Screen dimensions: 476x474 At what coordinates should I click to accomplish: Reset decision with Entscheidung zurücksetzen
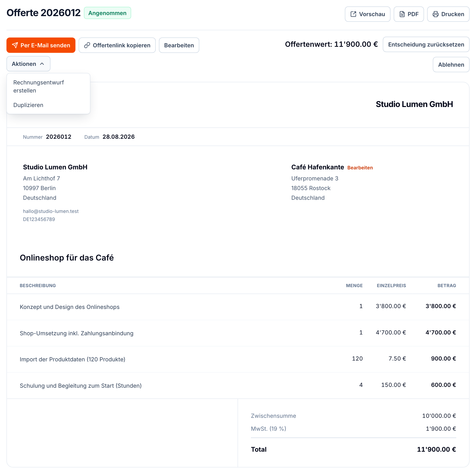click(x=426, y=45)
